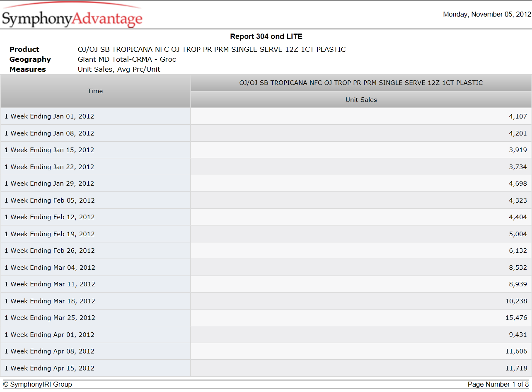Select row 1 Week Ending Jan 29, 2012

point(266,184)
